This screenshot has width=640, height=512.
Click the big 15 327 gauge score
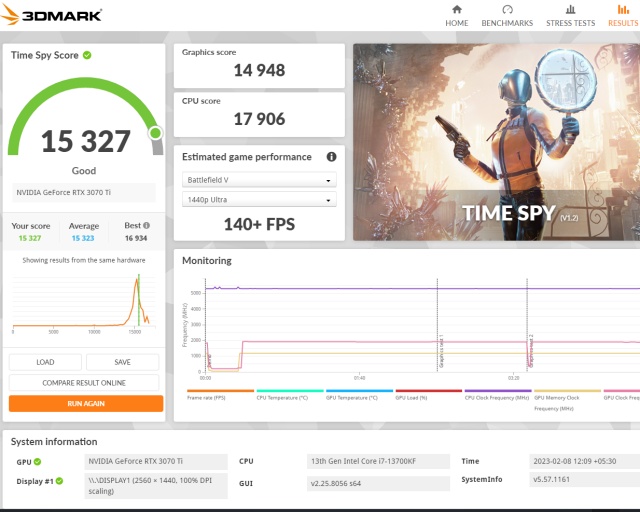point(85,141)
